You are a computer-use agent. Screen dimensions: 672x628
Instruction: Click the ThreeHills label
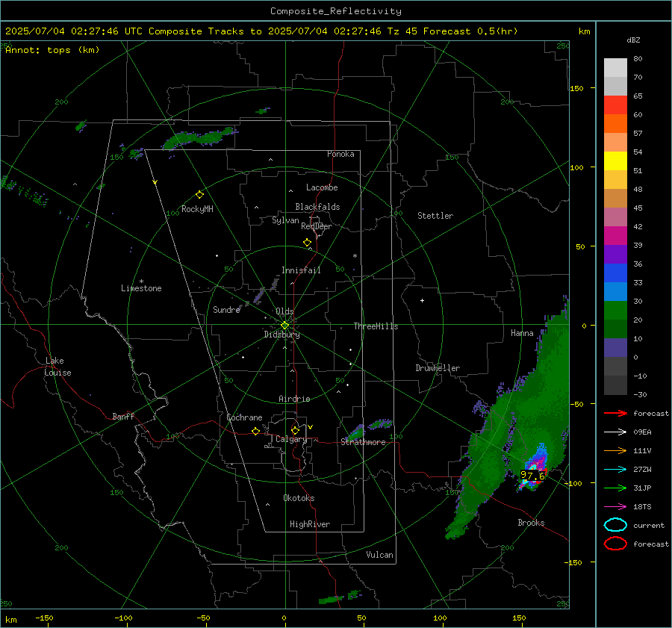click(x=376, y=326)
